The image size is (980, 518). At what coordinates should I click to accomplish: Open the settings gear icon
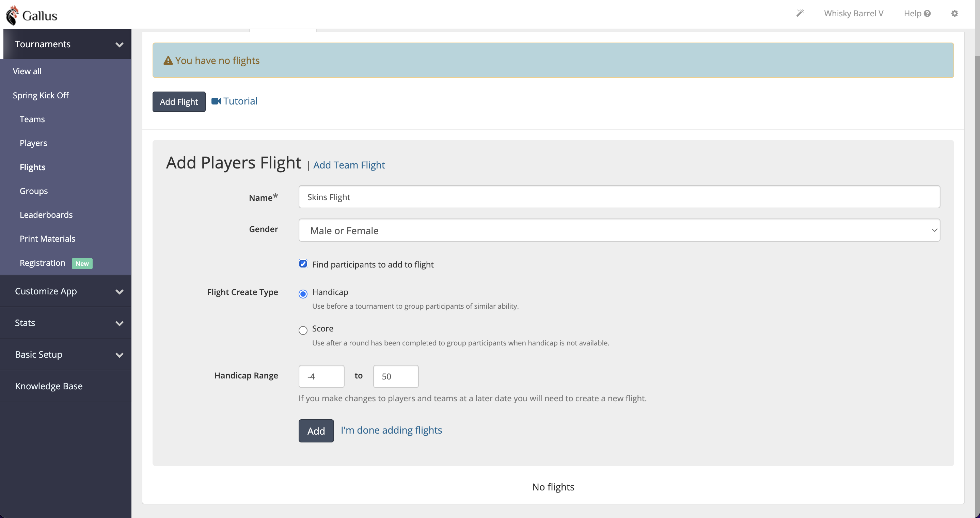(954, 13)
